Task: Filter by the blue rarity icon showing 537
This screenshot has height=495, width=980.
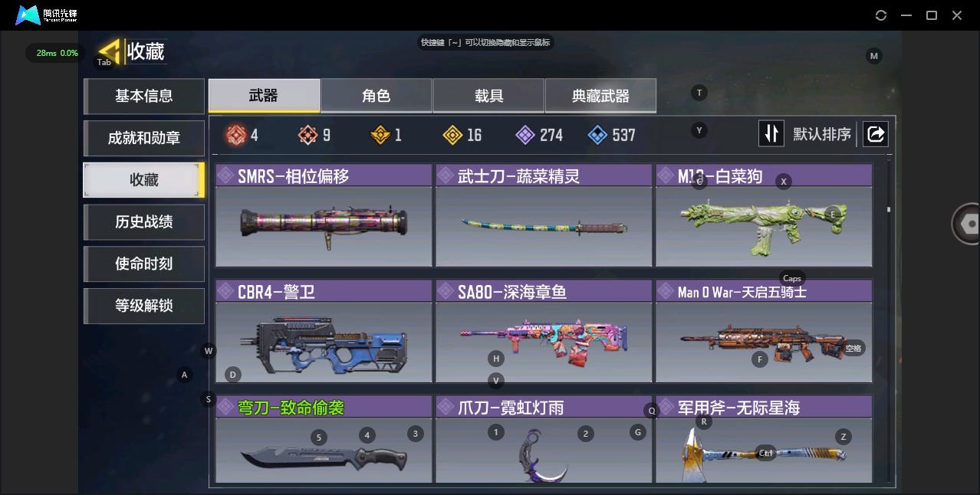Action: click(x=597, y=135)
